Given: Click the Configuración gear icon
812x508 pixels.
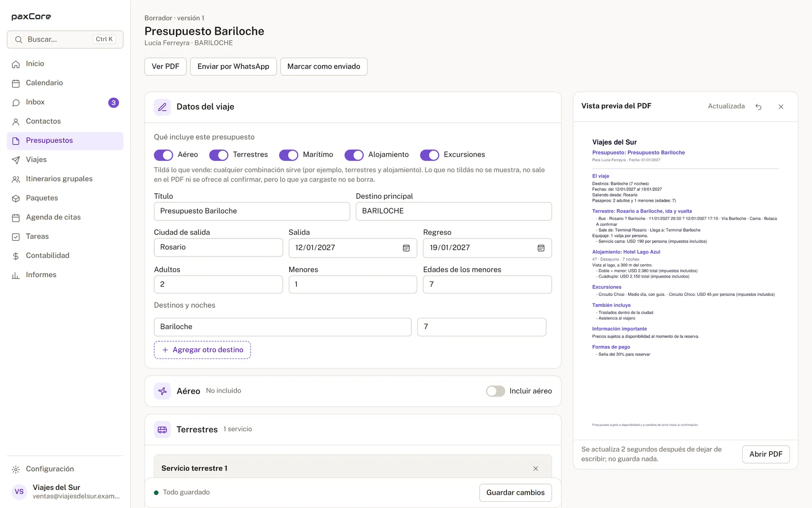Looking at the screenshot, I should tap(16, 469).
